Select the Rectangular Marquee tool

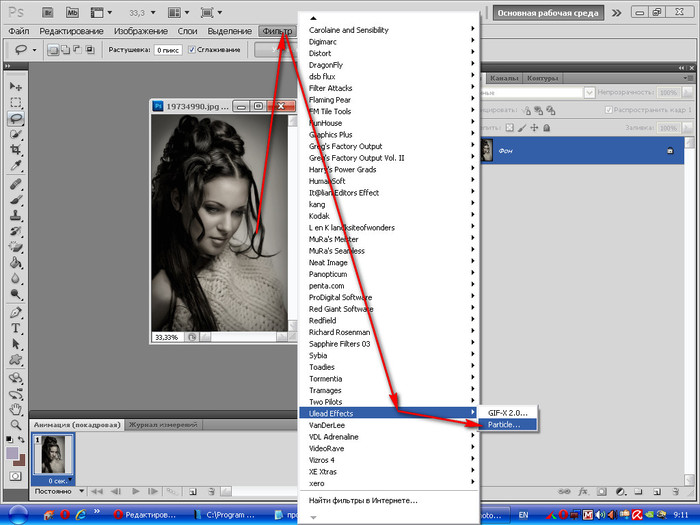click(x=16, y=102)
